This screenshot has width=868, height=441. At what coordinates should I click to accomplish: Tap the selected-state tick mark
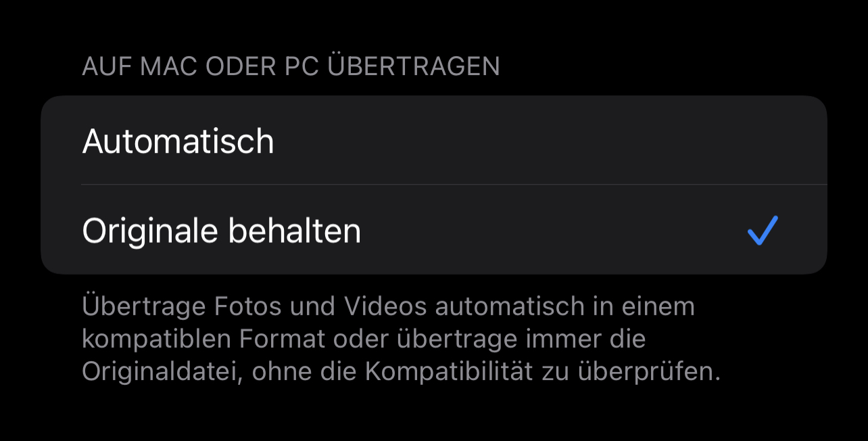(763, 230)
